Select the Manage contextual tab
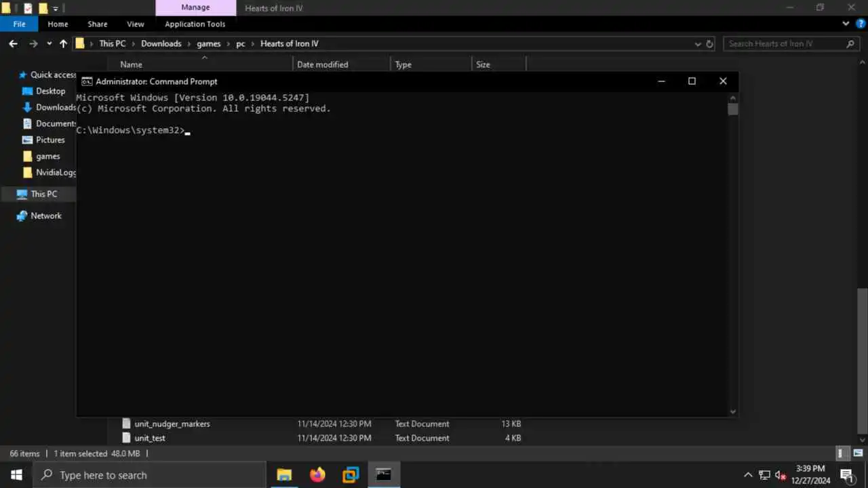 click(x=195, y=7)
